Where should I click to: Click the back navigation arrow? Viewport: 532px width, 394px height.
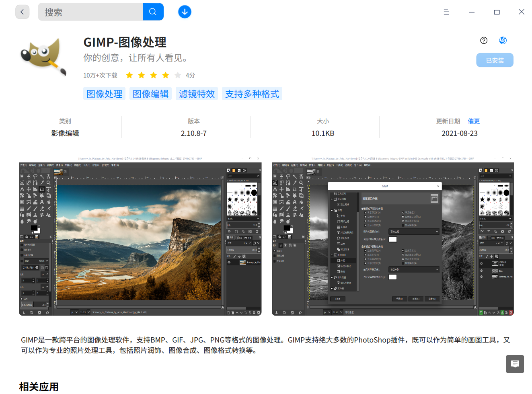coord(23,12)
